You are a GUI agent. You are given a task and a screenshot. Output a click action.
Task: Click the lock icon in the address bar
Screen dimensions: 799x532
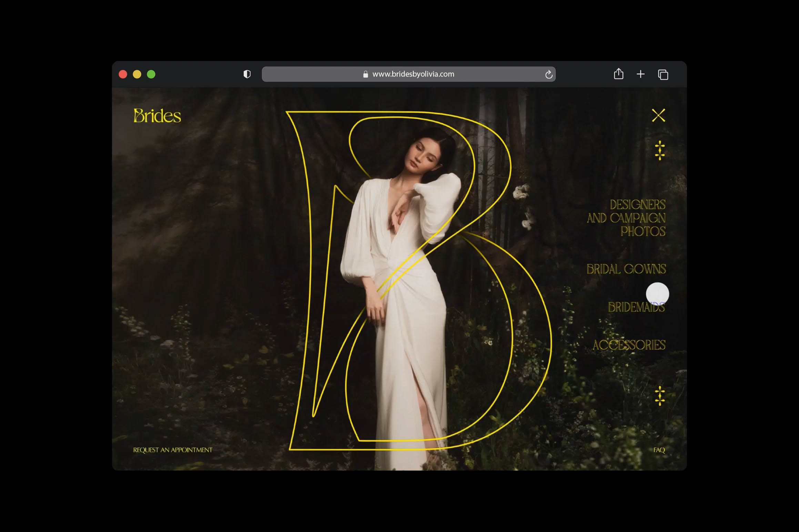pyautogui.click(x=365, y=74)
